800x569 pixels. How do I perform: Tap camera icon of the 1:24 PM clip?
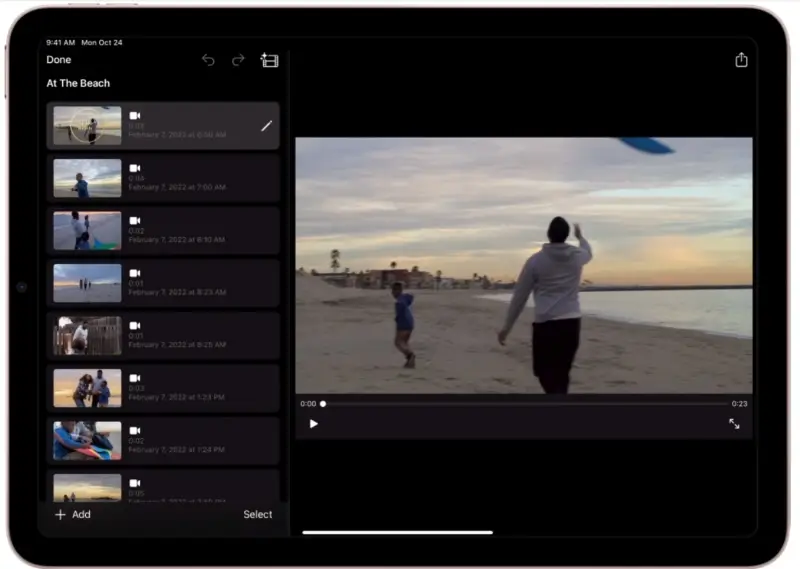pyautogui.click(x=135, y=431)
